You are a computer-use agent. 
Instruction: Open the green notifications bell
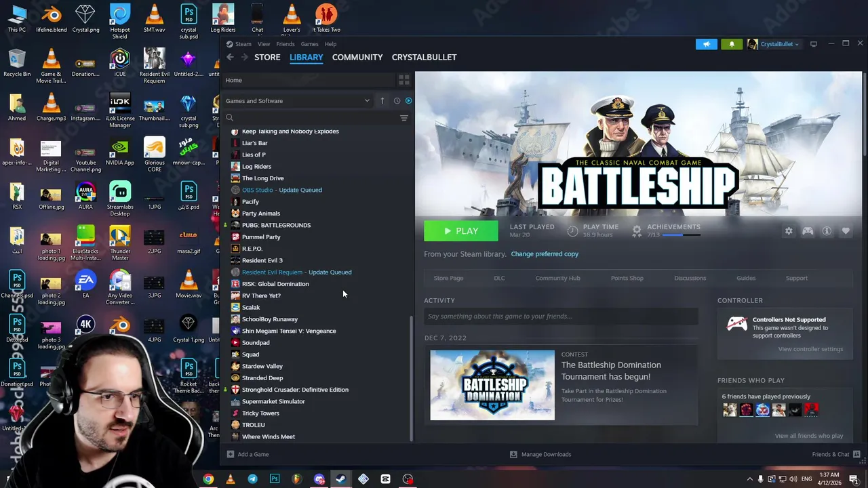tap(732, 44)
